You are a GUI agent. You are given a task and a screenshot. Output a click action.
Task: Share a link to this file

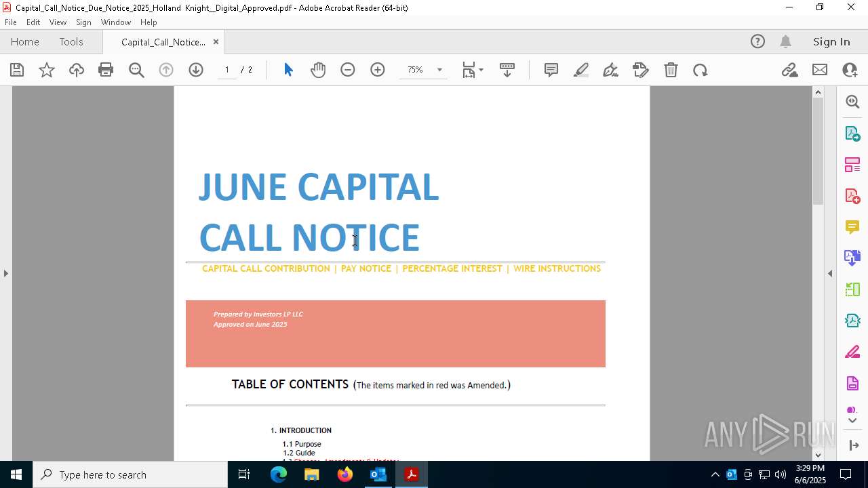[790, 70]
